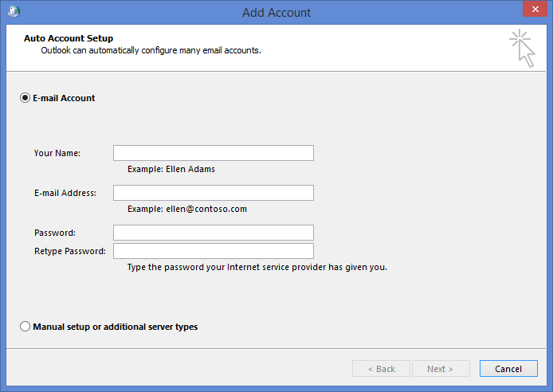
Task: Click the cursor-click graphic in the header
Action: coord(522,48)
